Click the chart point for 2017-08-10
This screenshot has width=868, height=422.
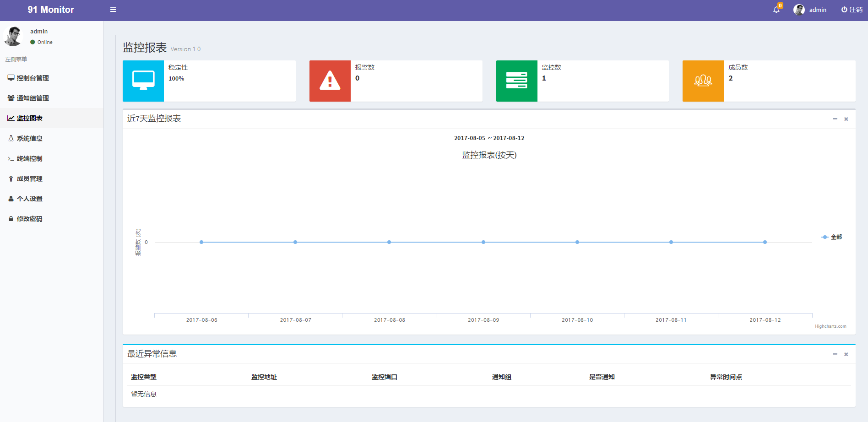[577, 242]
